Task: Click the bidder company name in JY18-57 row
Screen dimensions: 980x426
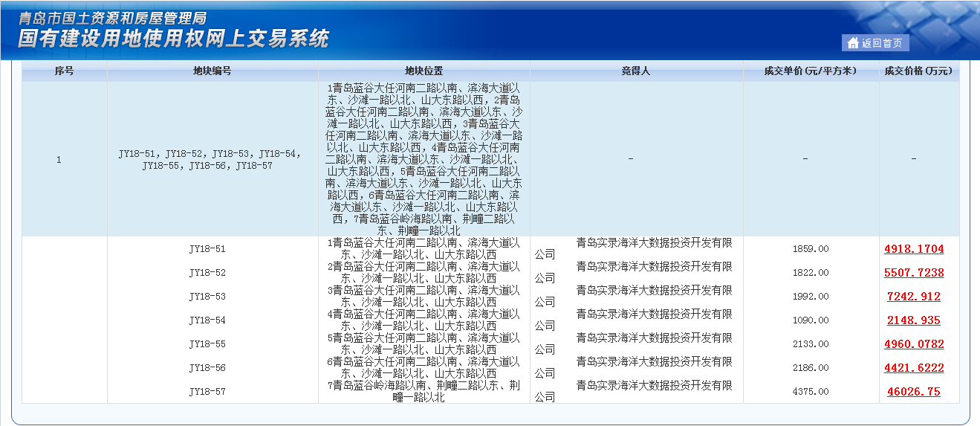Action: click(x=634, y=391)
